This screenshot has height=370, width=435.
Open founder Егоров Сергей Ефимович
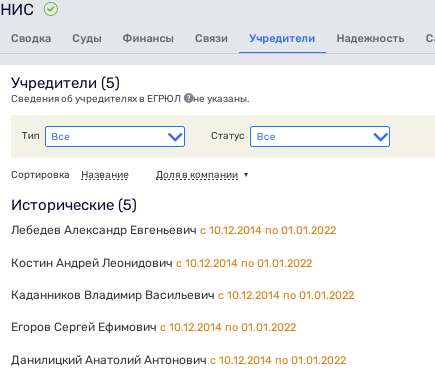tap(84, 327)
